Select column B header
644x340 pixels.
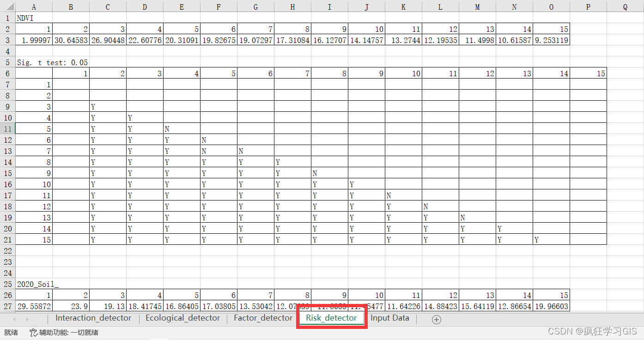71,7
